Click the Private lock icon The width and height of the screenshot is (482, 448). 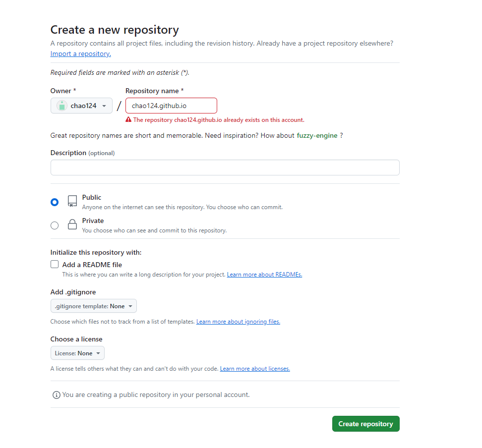pos(72,224)
